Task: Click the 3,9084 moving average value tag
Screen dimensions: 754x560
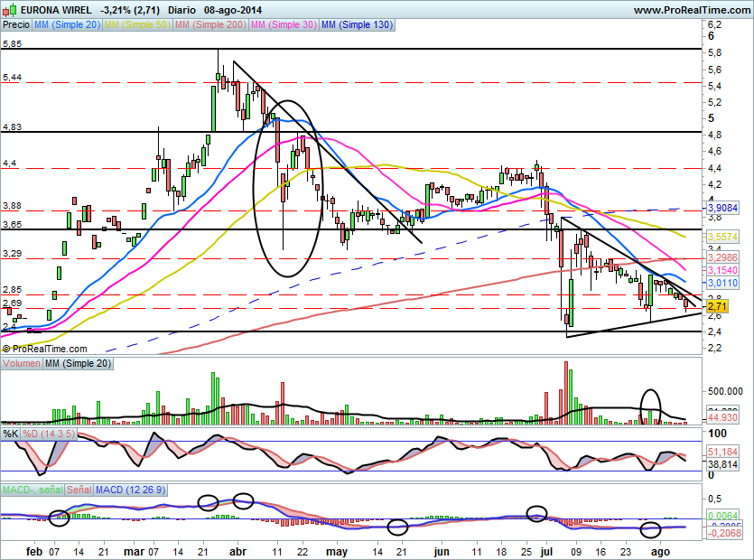Action: (x=721, y=209)
